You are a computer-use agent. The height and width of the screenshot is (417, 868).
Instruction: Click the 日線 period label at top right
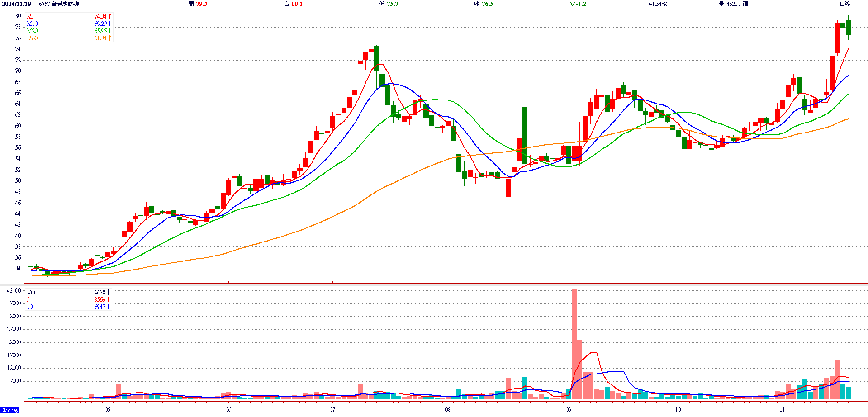tap(844, 4)
